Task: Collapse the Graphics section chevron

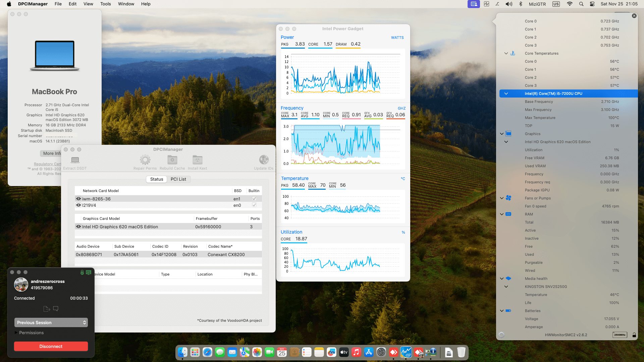Action: pyautogui.click(x=502, y=134)
